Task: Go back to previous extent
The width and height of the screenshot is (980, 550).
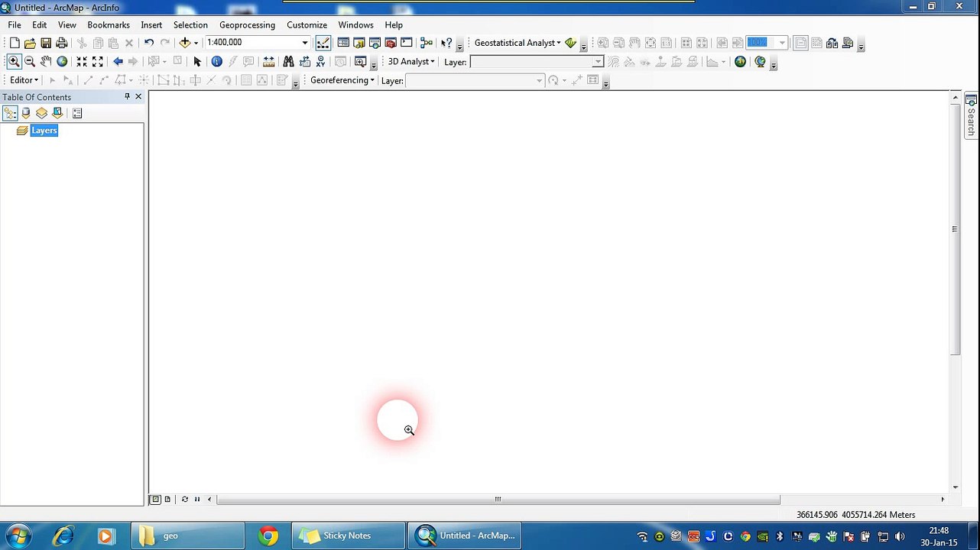Action: pos(118,62)
